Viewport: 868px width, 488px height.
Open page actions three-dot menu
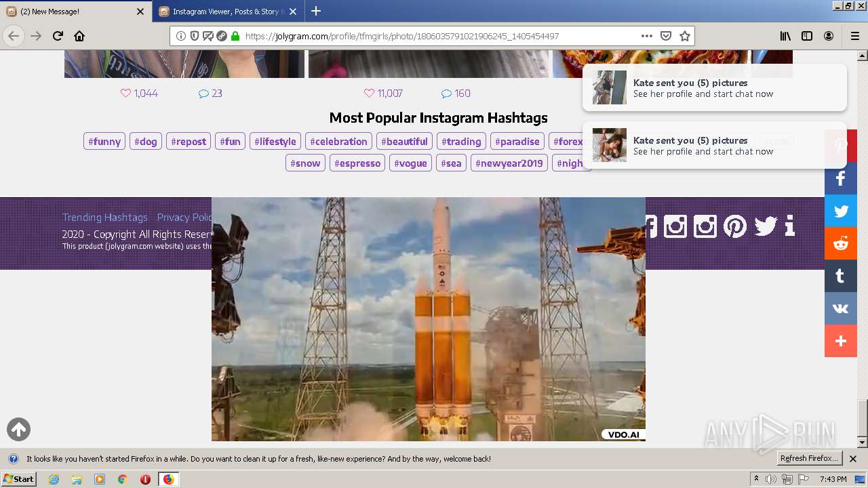tap(647, 36)
